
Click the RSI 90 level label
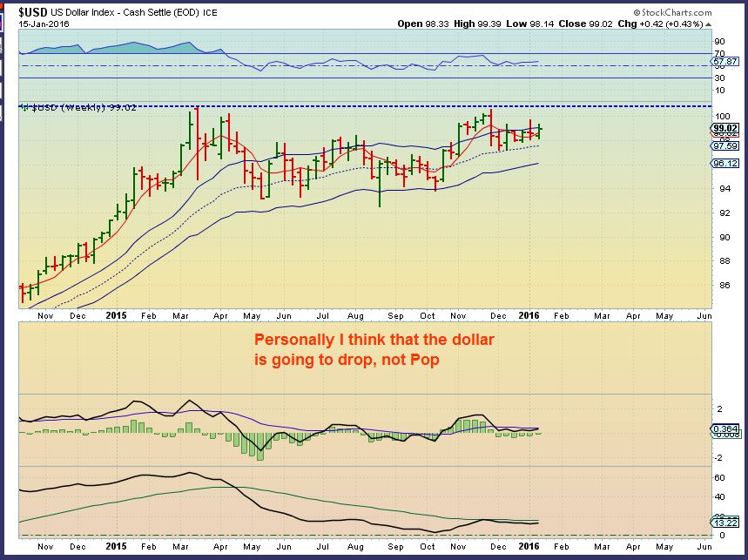(x=719, y=42)
